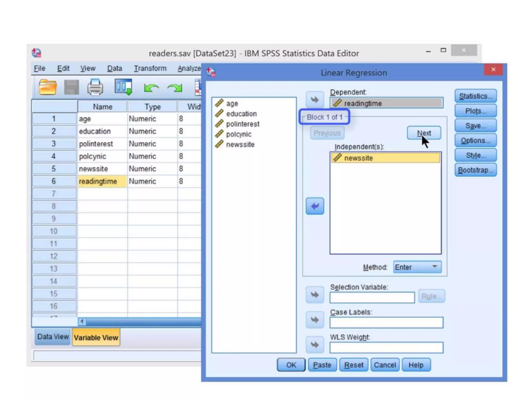Select polinterest in the variable list

coord(242,124)
